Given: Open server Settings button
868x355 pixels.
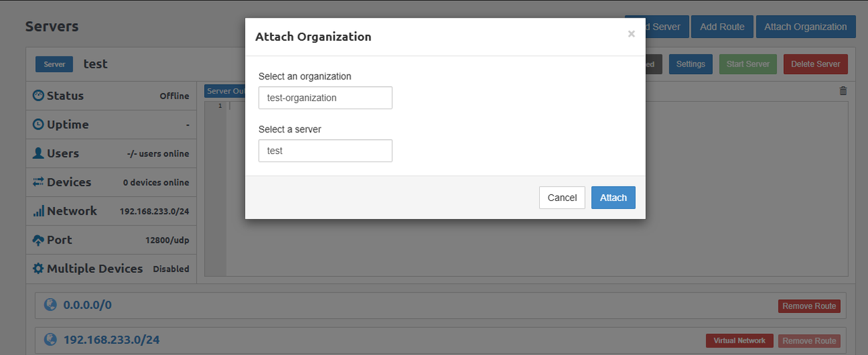Looking at the screenshot, I should tap(691, 64).
